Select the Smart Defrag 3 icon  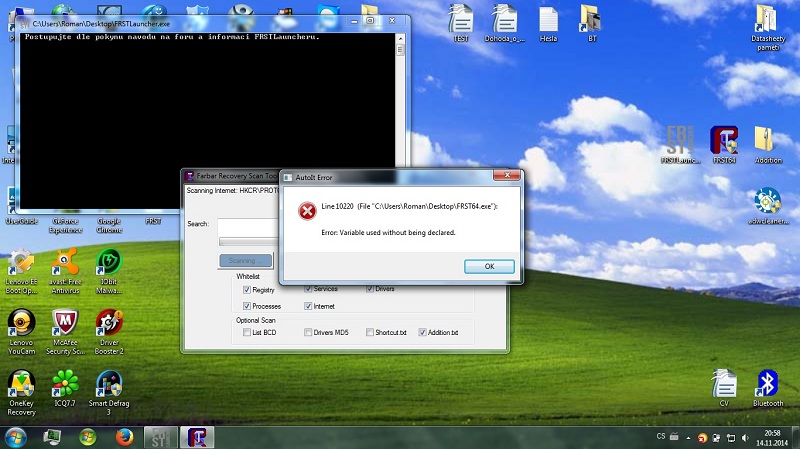click(x=109, y=392)
